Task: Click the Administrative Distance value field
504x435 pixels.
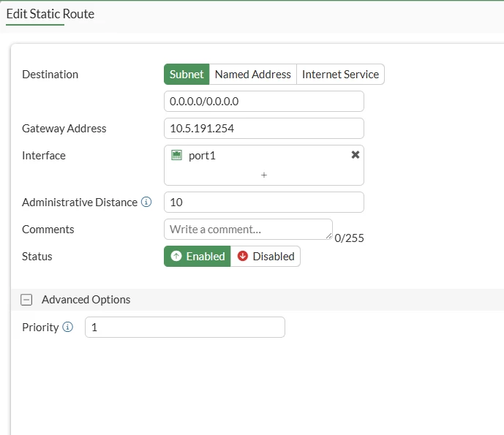Action: click(x=264, y=202)
